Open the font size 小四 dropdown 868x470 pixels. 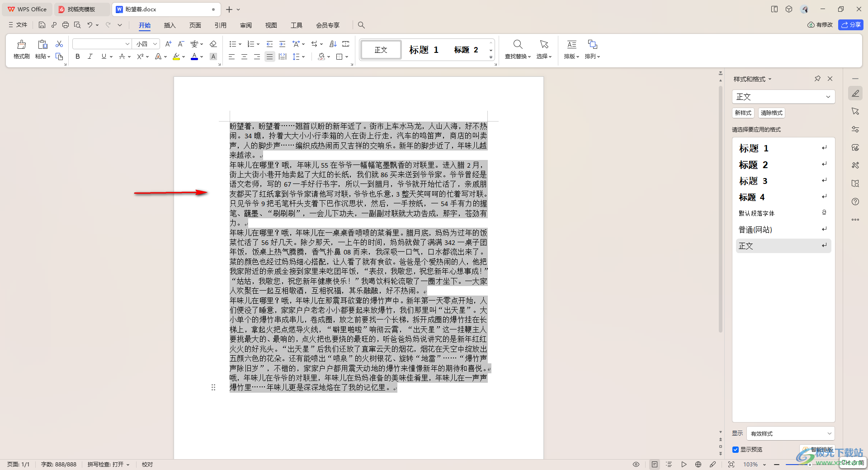(x=155, y=44)
